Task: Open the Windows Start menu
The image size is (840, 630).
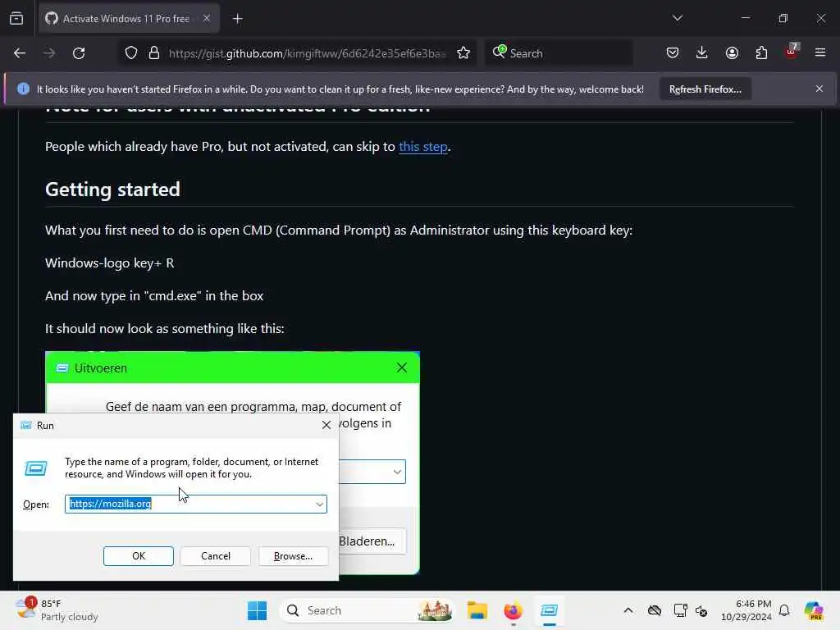Action: point(257,610)
